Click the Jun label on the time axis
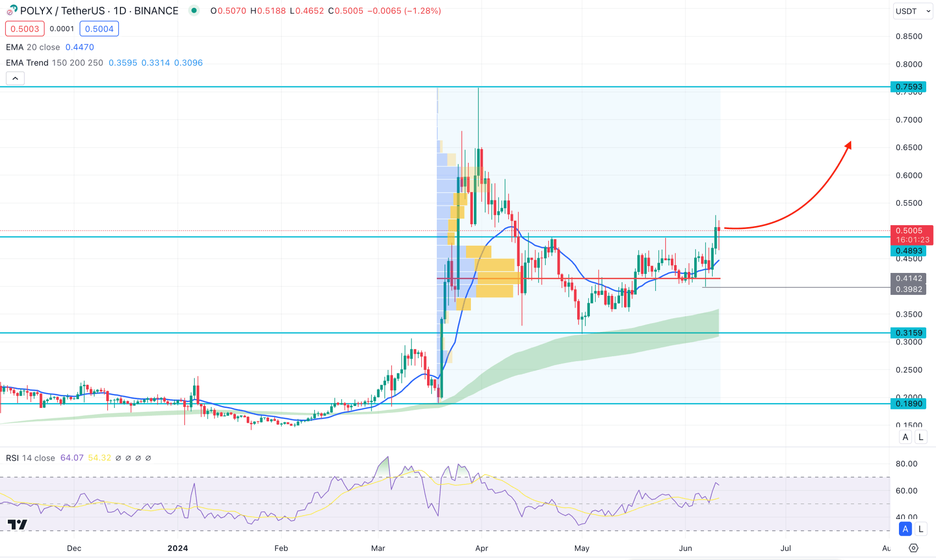The height and width of the screenshot is (560, 936). coord(685,548)
